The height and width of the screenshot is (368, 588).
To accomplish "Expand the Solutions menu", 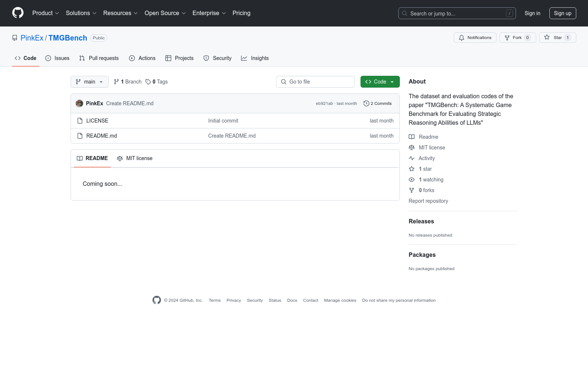I will tap(81, 13).
